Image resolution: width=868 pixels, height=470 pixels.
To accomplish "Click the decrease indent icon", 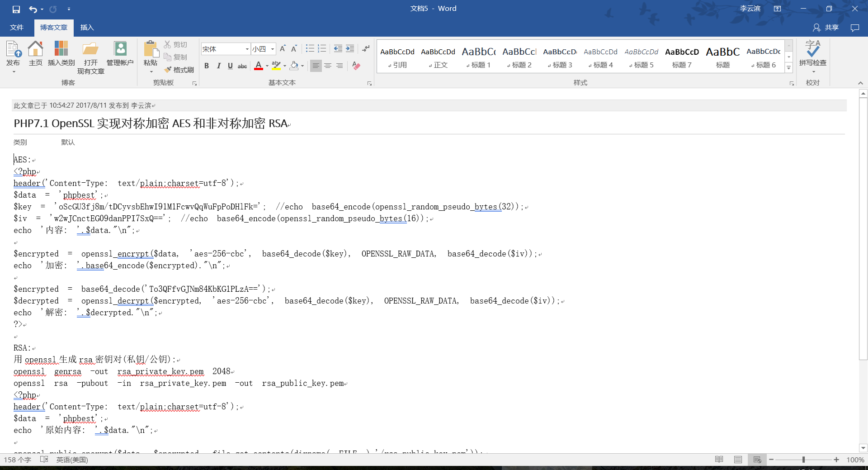I will (x=338, y=49).
